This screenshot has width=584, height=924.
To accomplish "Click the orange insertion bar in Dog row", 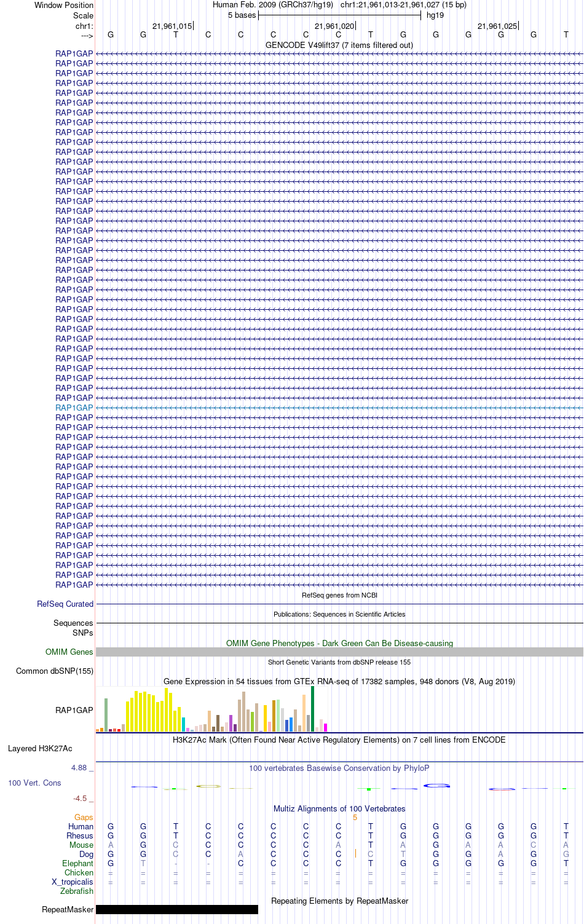I will [x=355, y=853].
